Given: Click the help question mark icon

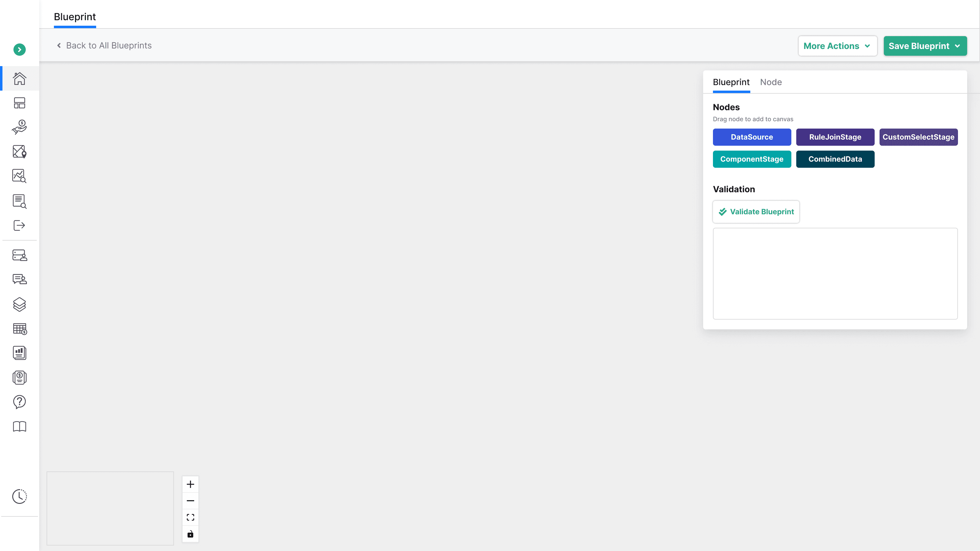Looking at the screenshot, I should tap(19, 402).
